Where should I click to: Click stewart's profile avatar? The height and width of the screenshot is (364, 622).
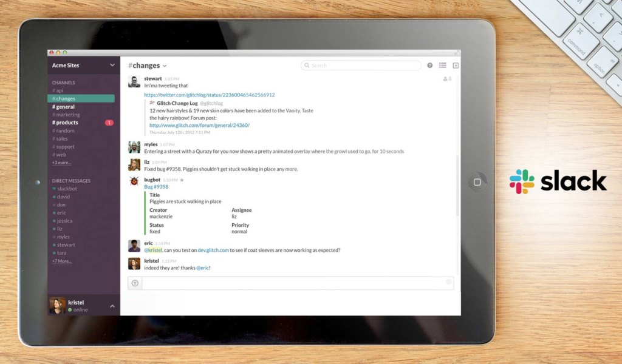[x=134, y=82]
